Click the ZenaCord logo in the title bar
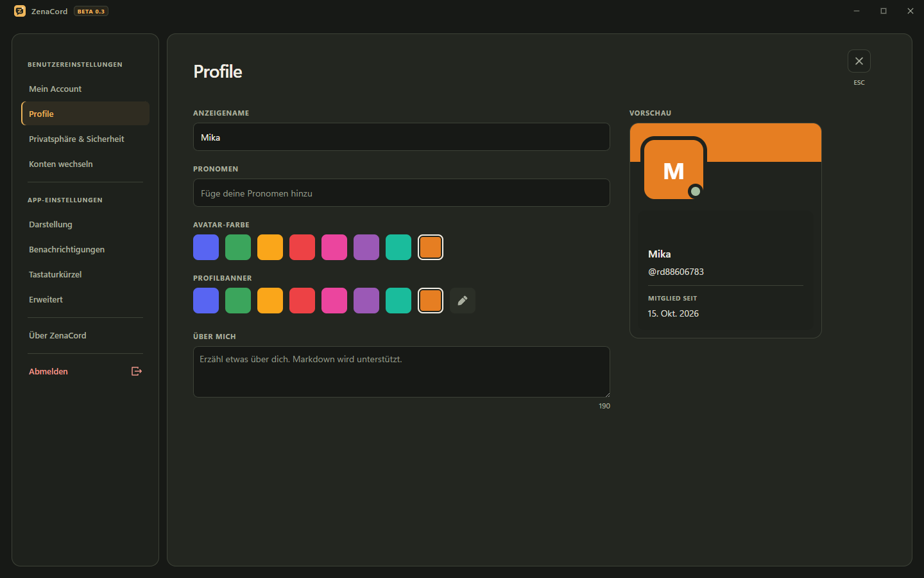This screenshot has width=924, height=578. [20, 11]
